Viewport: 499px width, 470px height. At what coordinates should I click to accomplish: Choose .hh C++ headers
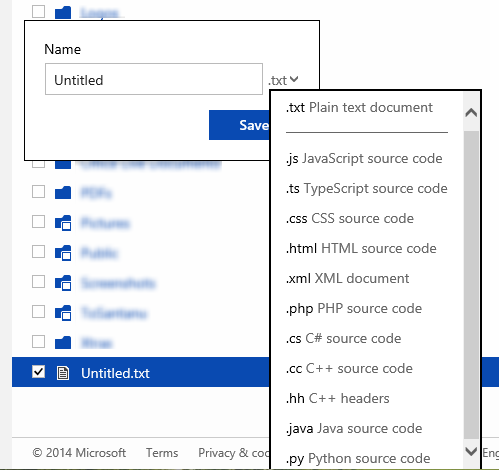pyautogui.click(x=337, y=399)
